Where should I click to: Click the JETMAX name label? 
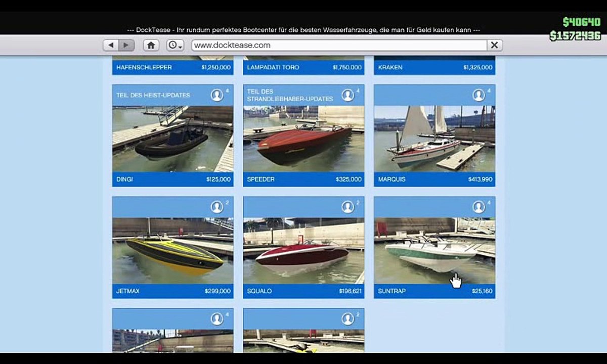127,291
